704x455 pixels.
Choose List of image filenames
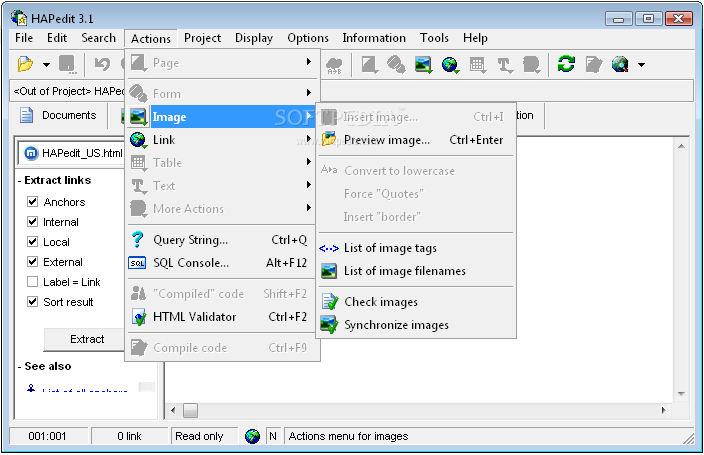[x=416, y=271]
